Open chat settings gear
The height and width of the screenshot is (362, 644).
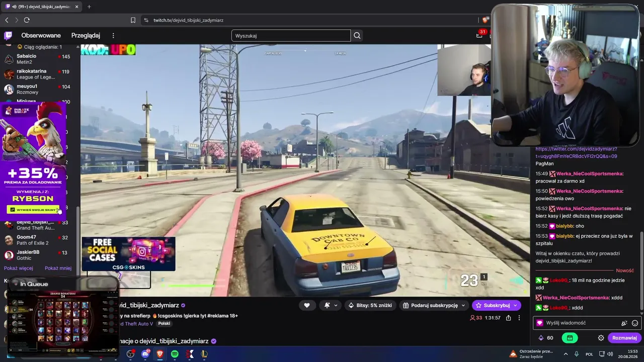(601, 338)
